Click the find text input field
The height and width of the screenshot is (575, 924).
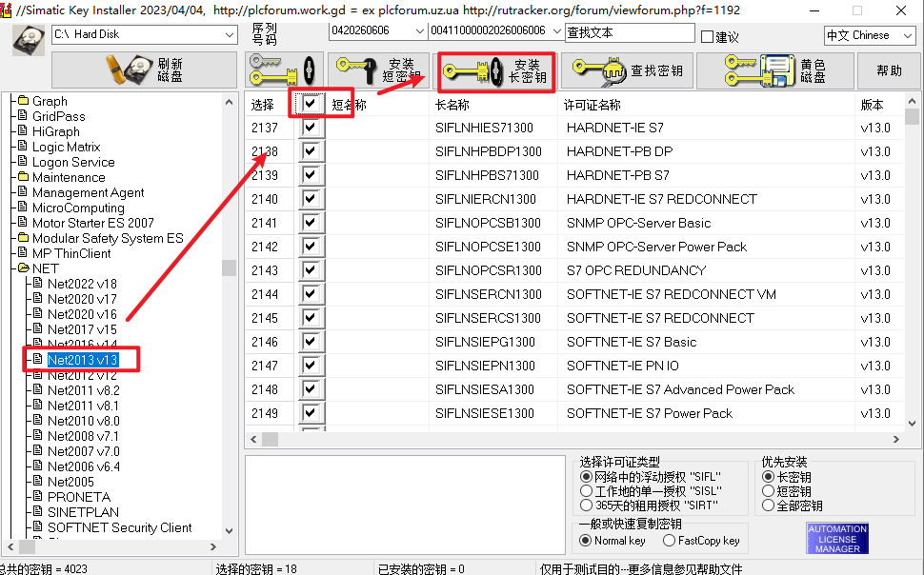(630, 33)
